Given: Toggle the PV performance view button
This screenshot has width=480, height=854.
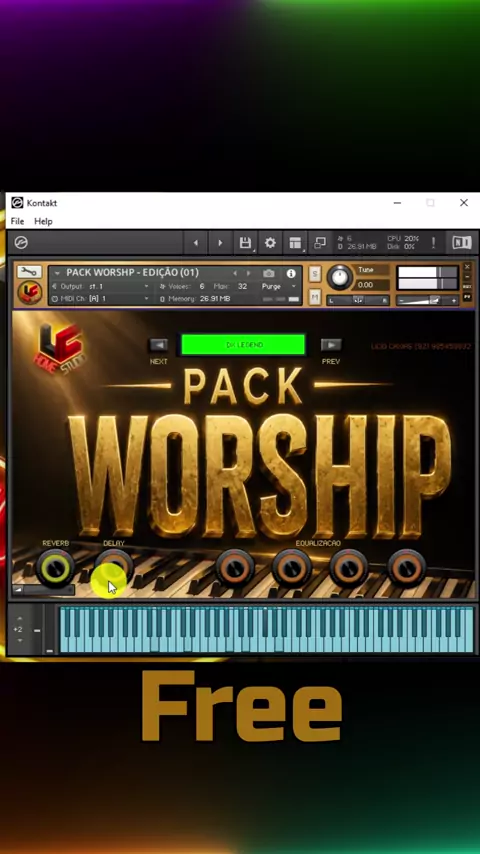Looking at the screenshot, I should pyautogui.click(x=467, y=297).
